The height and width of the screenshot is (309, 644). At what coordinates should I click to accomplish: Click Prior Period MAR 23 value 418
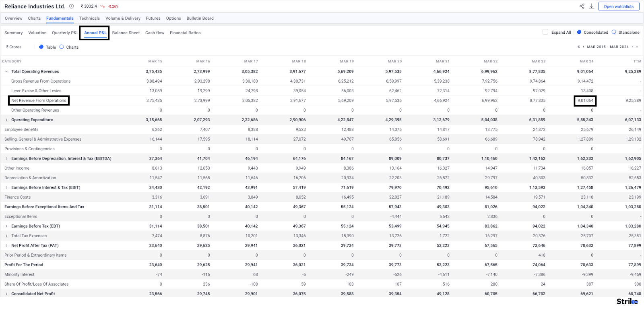542,255
